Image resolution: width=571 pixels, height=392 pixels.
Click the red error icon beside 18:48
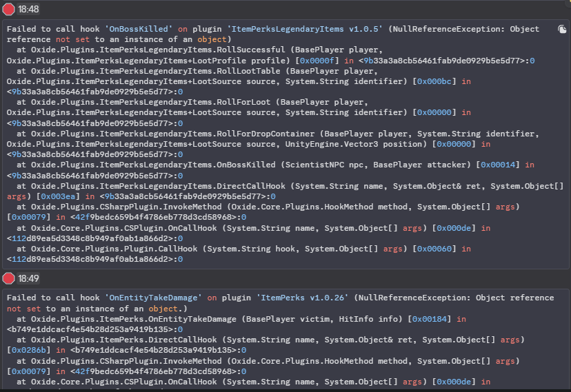point(8,9)
